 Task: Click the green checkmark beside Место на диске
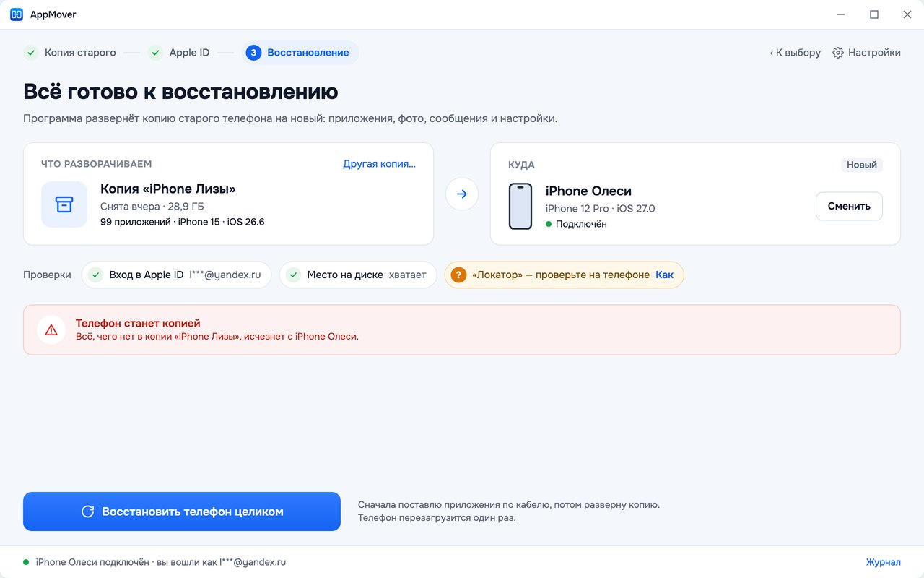coord(293,275)
